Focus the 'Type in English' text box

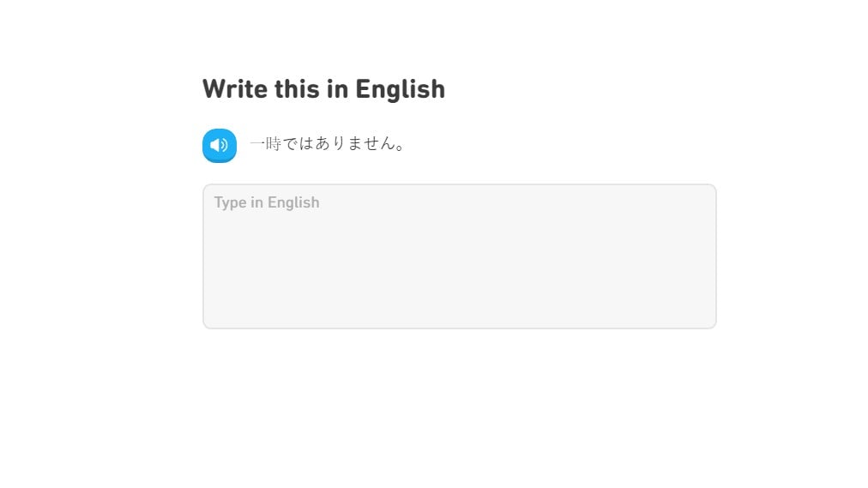tap(459, 256)
